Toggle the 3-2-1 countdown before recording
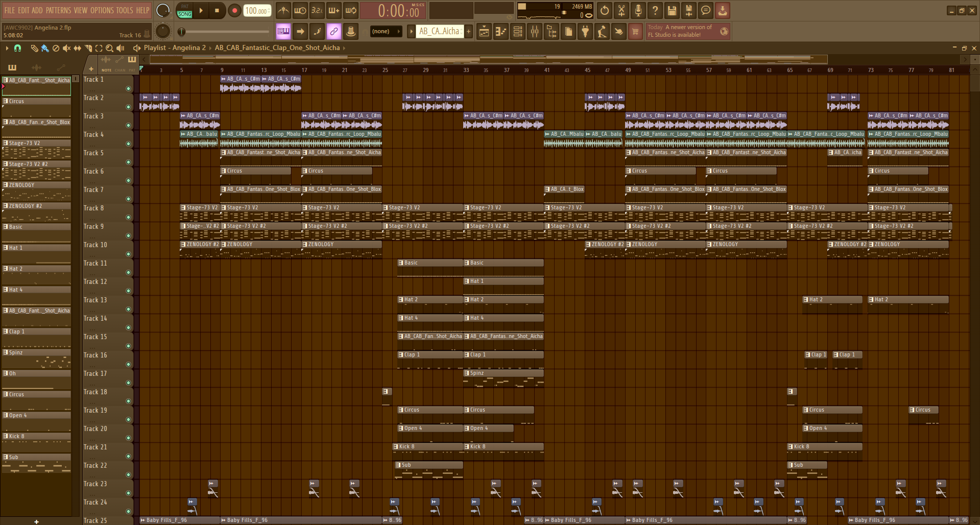Image resolution: width=980 pixels, height=525 pixels. coord(317,10)
